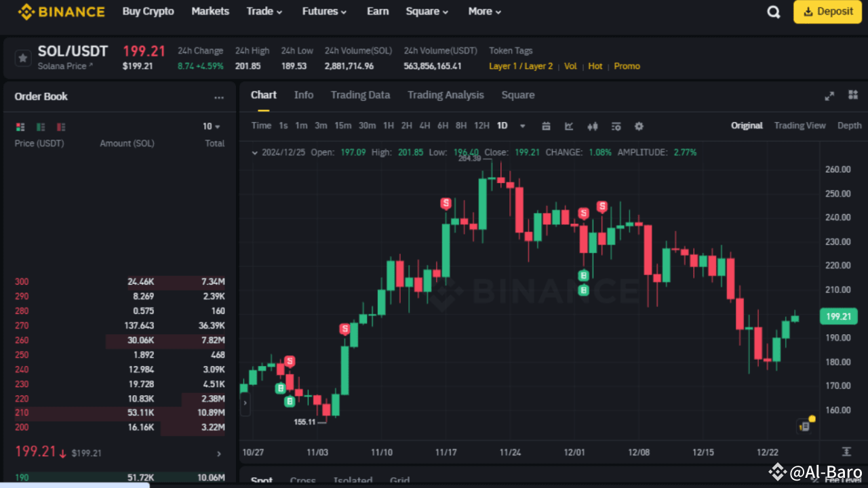
Task: Click the Hot token tag
Action: point(595,66)
